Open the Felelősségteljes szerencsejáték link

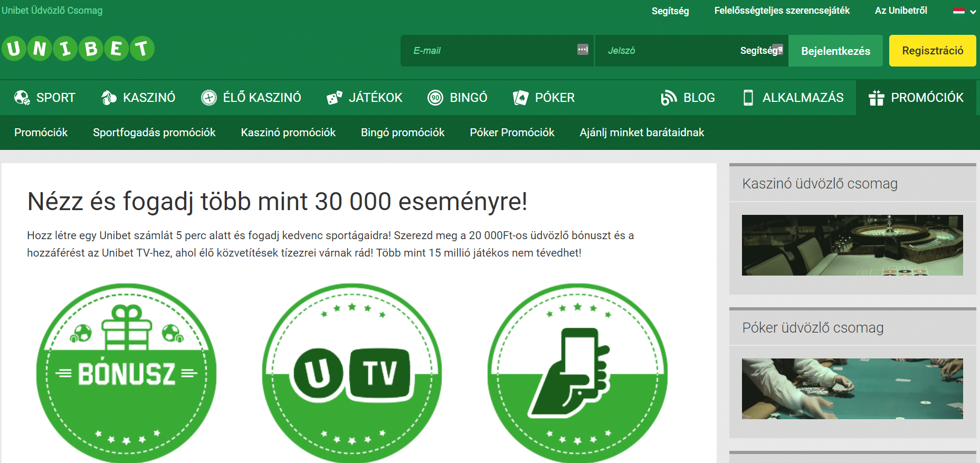point(782,11)
